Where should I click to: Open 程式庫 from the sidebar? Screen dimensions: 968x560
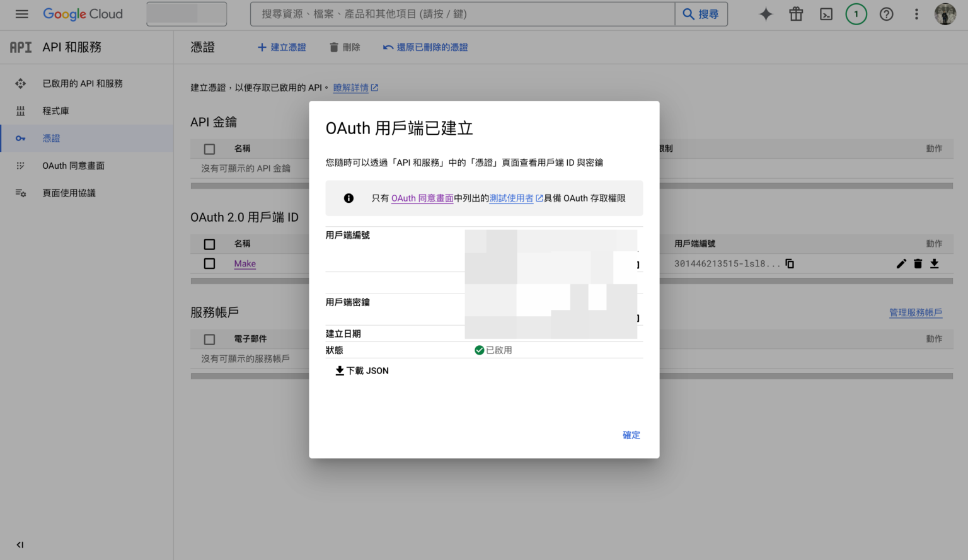click(55, 110)
